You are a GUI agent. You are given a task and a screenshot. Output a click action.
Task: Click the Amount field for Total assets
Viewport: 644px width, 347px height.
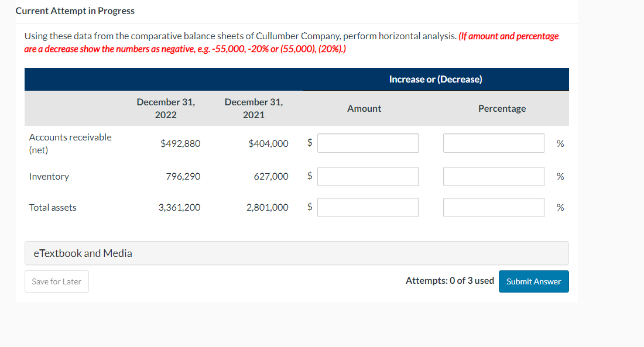pyautogui.click(x=368, y=207)
